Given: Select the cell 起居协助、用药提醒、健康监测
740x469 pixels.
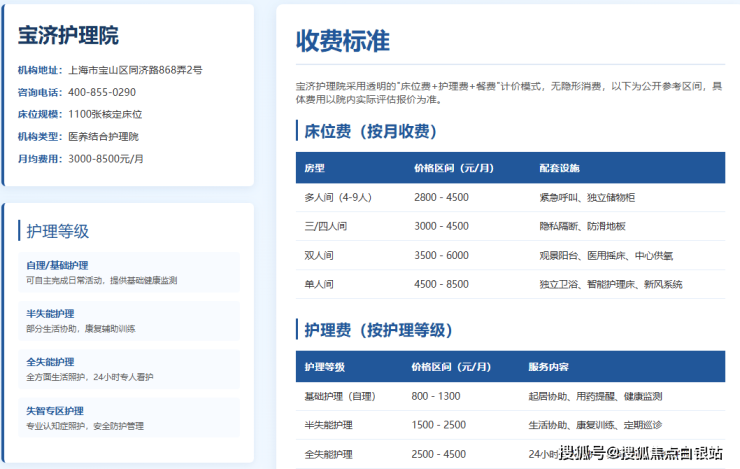Looking at the screenshot, I should [x=595, y=396].
